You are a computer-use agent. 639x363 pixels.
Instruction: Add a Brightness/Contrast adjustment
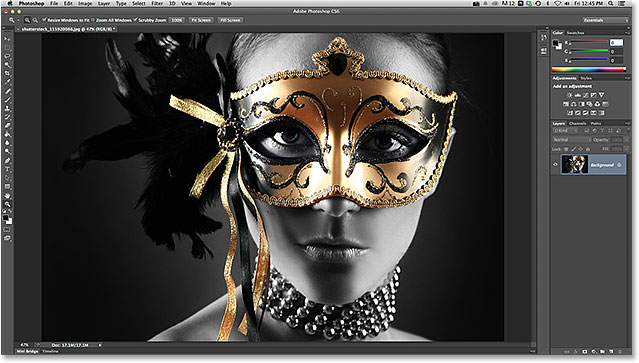[569, 95]
